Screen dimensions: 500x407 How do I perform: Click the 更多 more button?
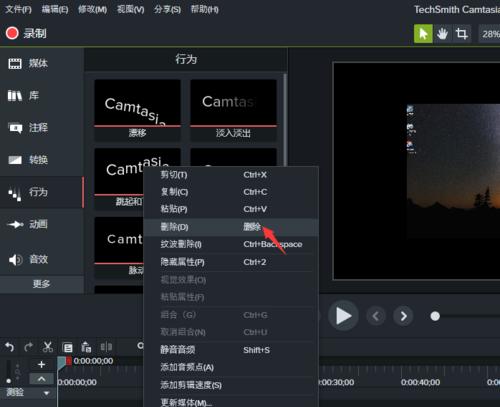41,284
